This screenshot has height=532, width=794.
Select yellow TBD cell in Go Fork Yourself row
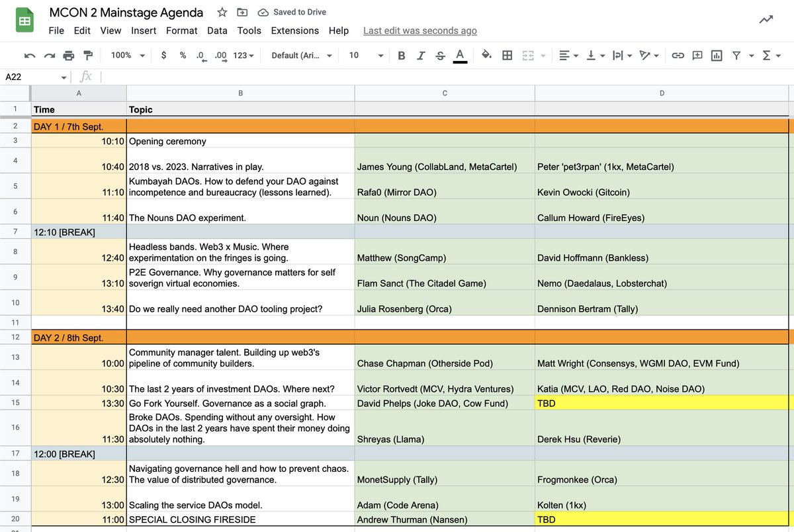[x=662, y=403]
